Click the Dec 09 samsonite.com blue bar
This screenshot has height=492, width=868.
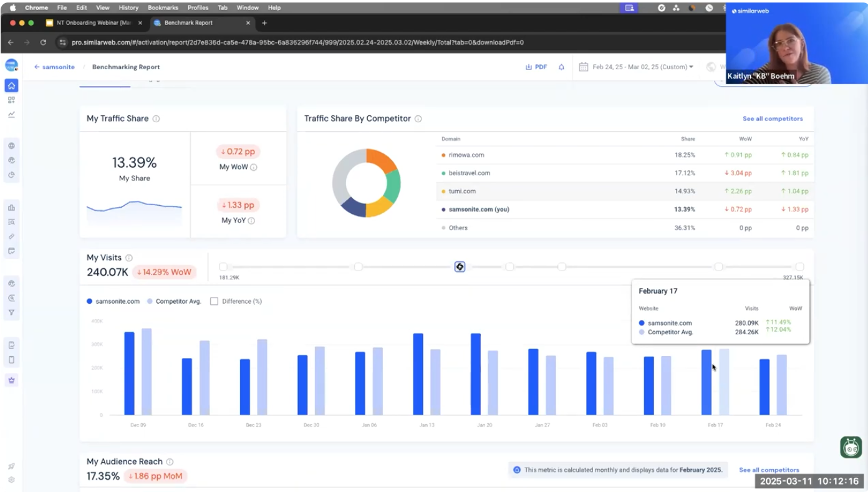pyautogui.click(x=129, y=374)
